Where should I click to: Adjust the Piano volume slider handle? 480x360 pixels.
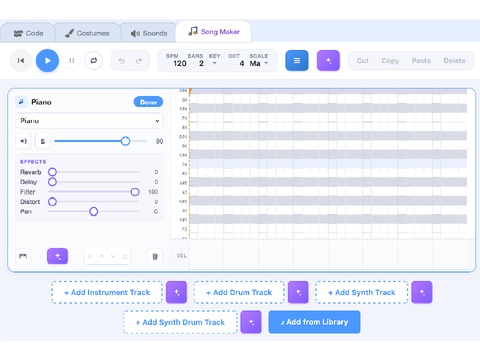[x=125, y=141]
